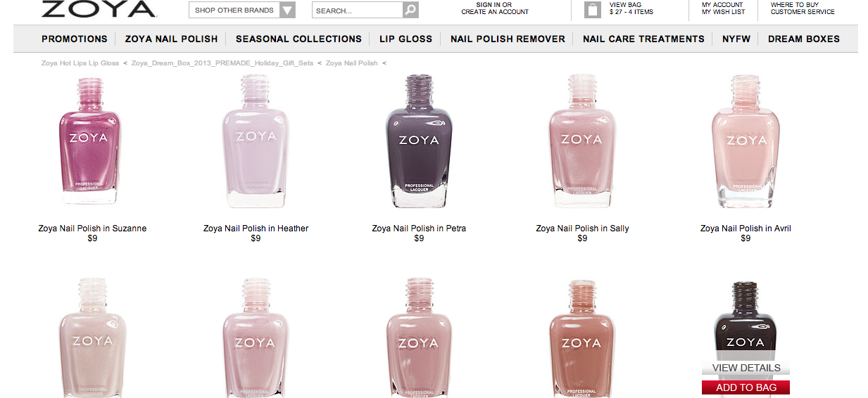Click the red Add to Bag button
This screenshot has height=398, width=868.
tap(746, 387)
